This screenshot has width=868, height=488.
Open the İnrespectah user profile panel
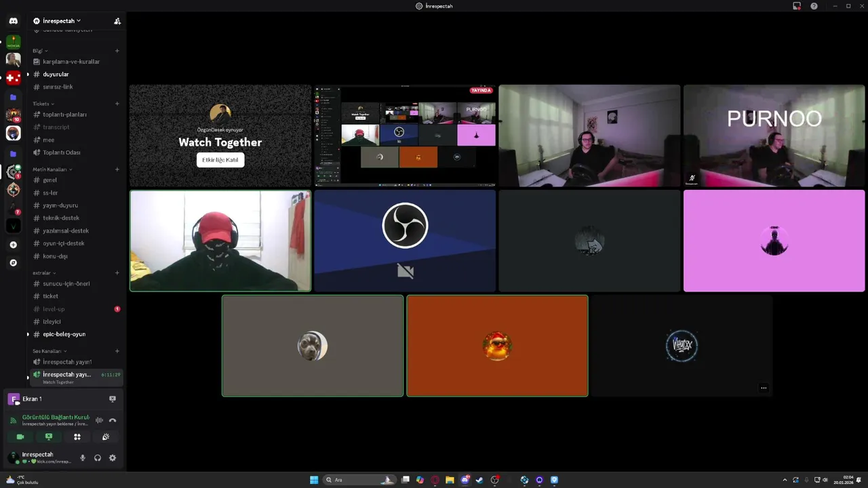(x=39, y=457)
